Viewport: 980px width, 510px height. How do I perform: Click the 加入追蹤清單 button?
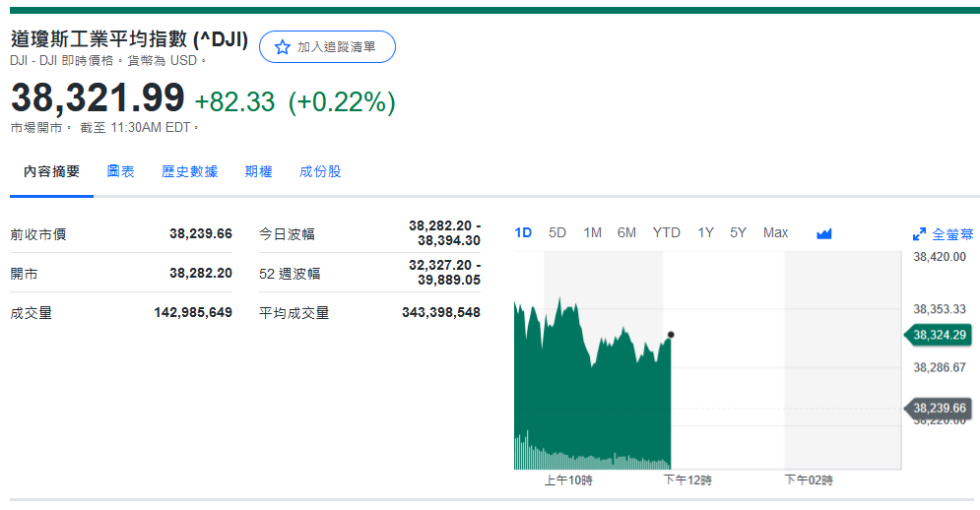[327, 47]
